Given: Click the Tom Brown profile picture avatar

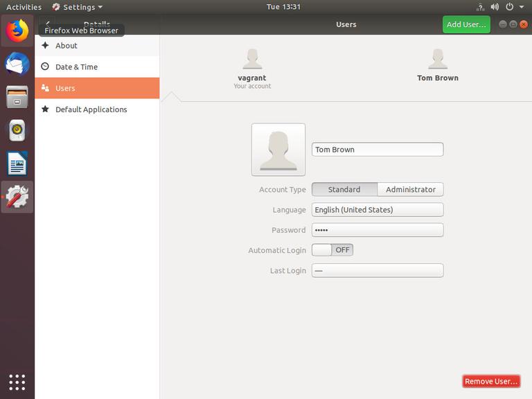Looking at the screenshot, I should point(278,150).
